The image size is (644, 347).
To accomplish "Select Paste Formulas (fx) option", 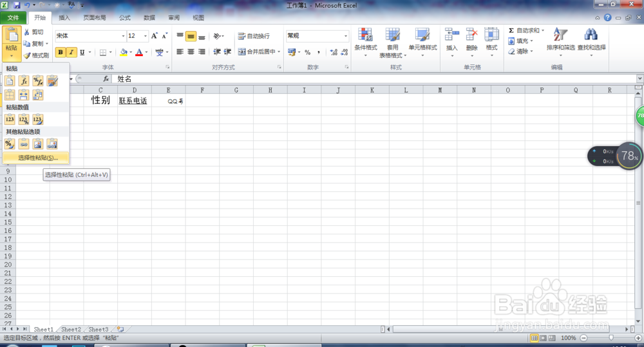I will click(x=24, y=81).
